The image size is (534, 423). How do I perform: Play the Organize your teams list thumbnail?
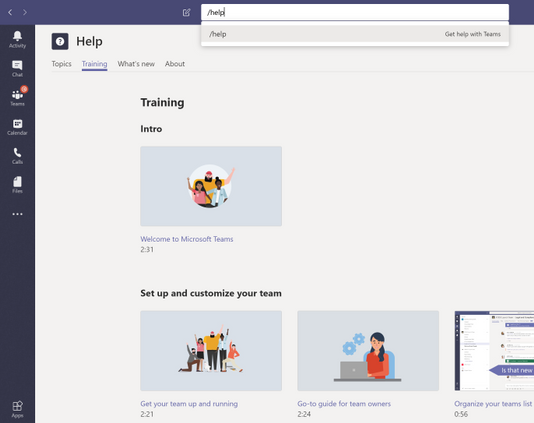pos(494,351)
